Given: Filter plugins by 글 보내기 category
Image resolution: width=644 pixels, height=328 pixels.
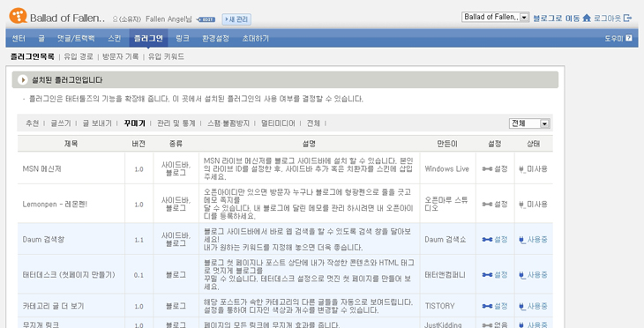Looking at the screenshot, I should click(x=97, y=123).
